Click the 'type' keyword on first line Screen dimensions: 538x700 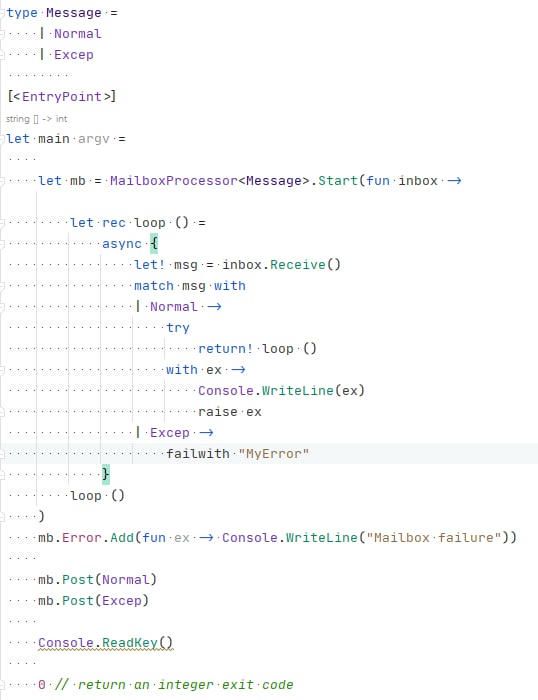coord(22,13)
